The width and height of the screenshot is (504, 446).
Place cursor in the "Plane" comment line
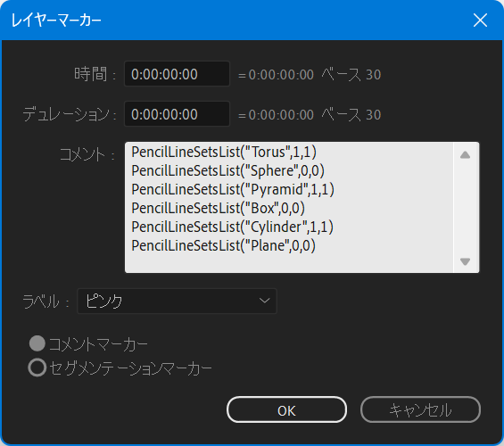click(x=223, y=246)
